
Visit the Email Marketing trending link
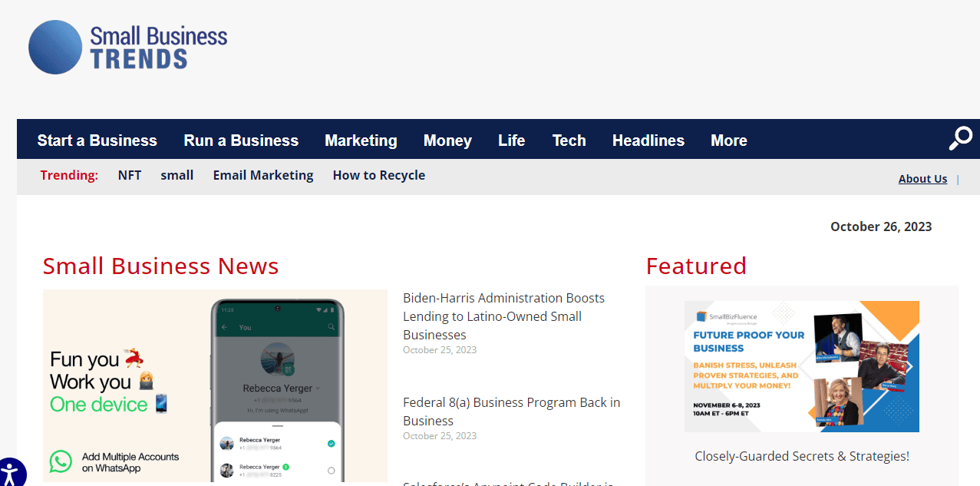263,175
